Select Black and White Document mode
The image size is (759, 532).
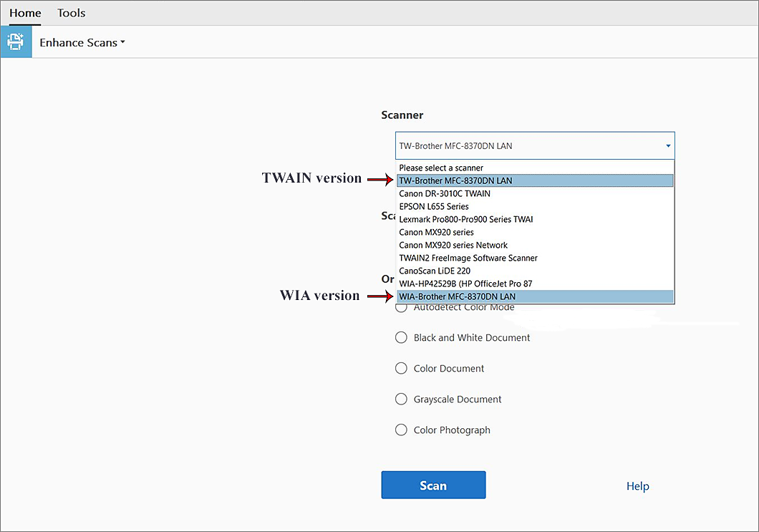(x=401, y=337)
